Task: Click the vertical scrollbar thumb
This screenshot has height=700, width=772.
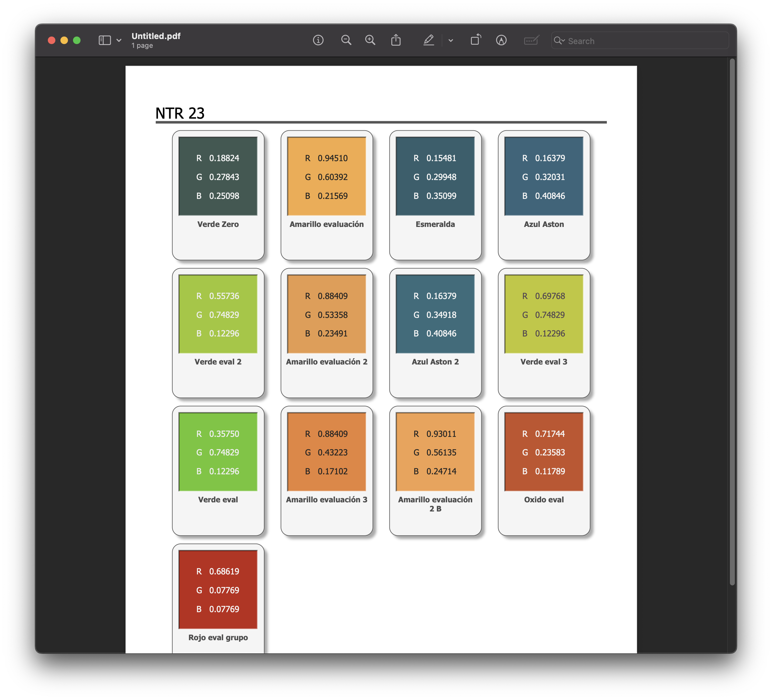Action: [x=732, y=322]
